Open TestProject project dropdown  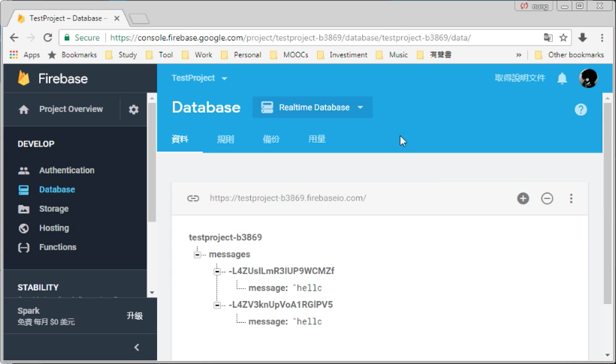(199, 78)
